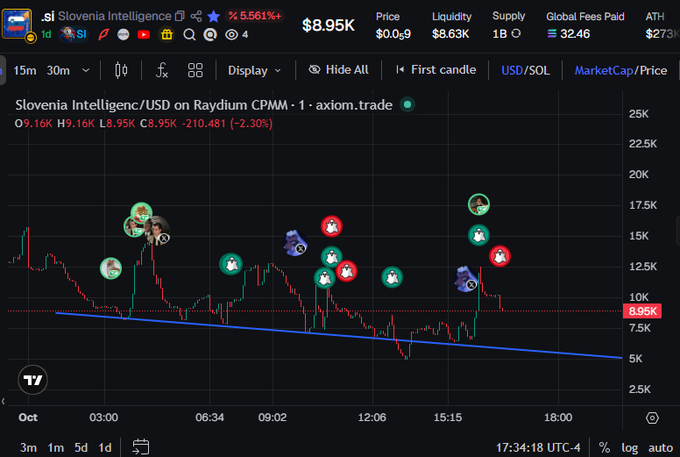Click the TradingView logo on the chart
680x457 pixels.
(33, 380)
